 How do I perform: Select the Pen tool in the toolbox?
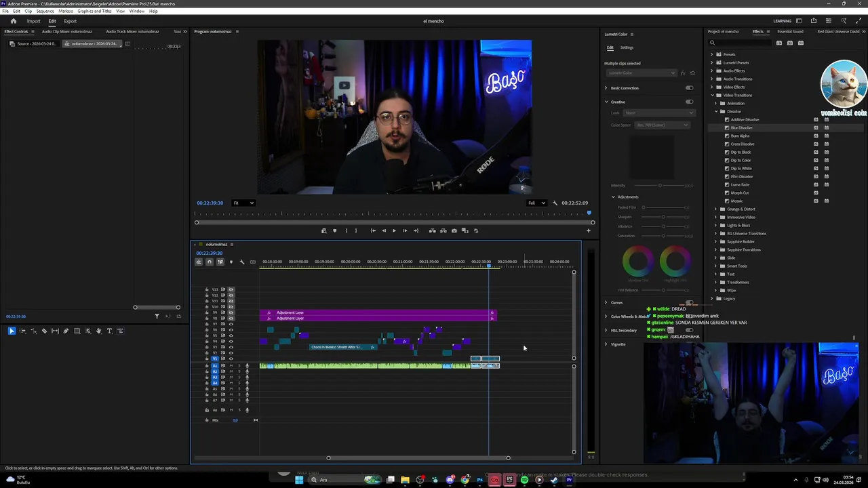click(66, 331)
